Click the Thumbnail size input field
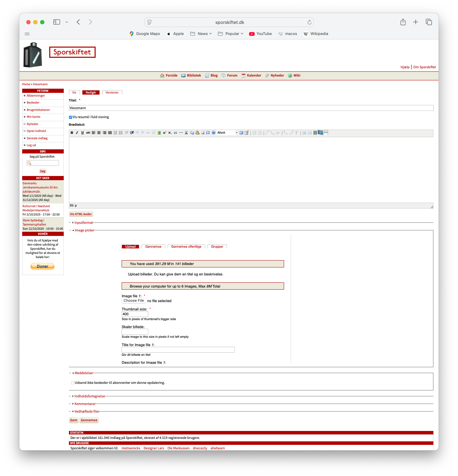Screen dimensions: 458x476 (135, 314)
